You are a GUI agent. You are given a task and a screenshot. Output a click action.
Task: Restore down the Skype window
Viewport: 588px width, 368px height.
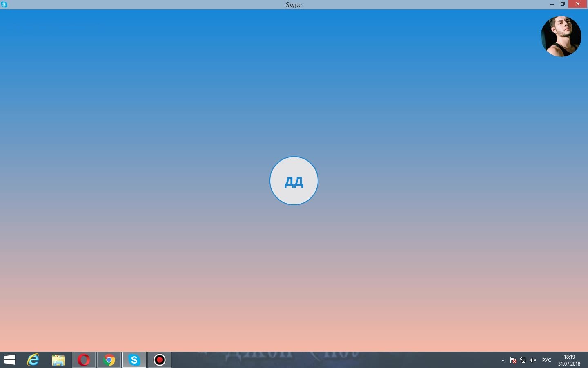click(563, 4)
